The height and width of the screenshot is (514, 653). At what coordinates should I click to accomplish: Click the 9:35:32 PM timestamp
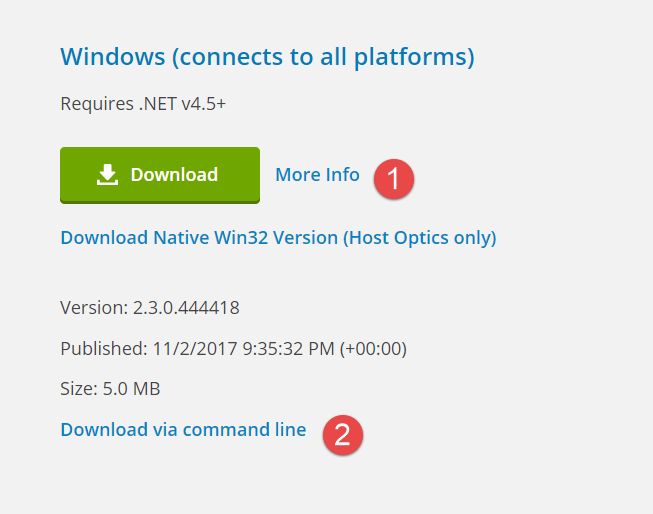[x=288, y=349]
